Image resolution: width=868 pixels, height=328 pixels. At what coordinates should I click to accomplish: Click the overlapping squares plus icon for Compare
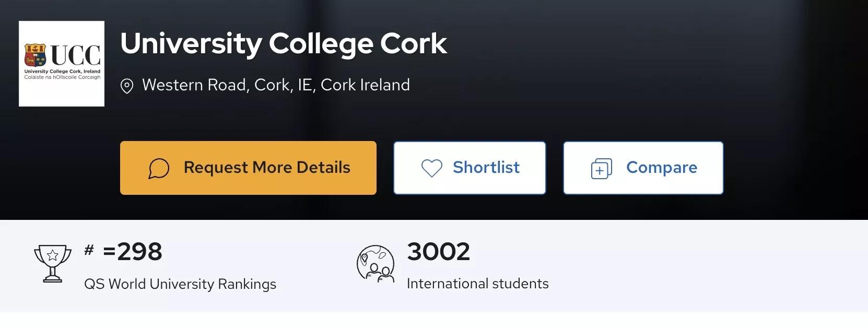[x=601, y=168]
